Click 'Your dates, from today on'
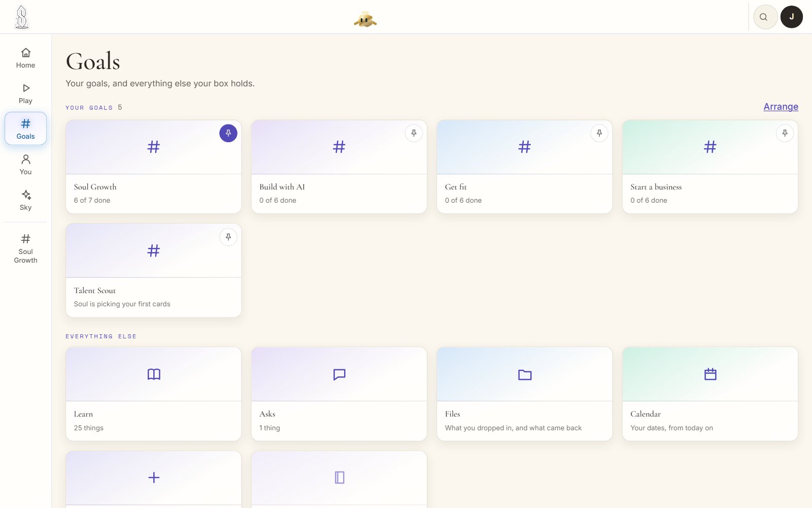 [672, 428]
